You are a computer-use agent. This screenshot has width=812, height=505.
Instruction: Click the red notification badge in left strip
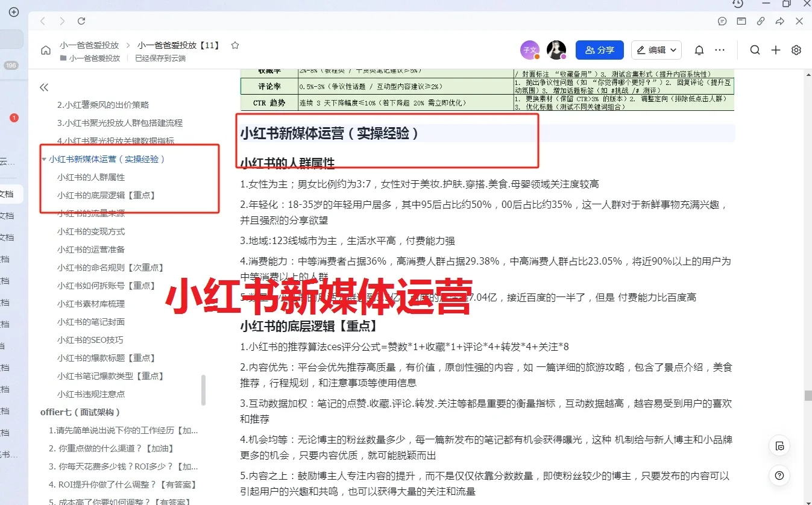[14, 118]
